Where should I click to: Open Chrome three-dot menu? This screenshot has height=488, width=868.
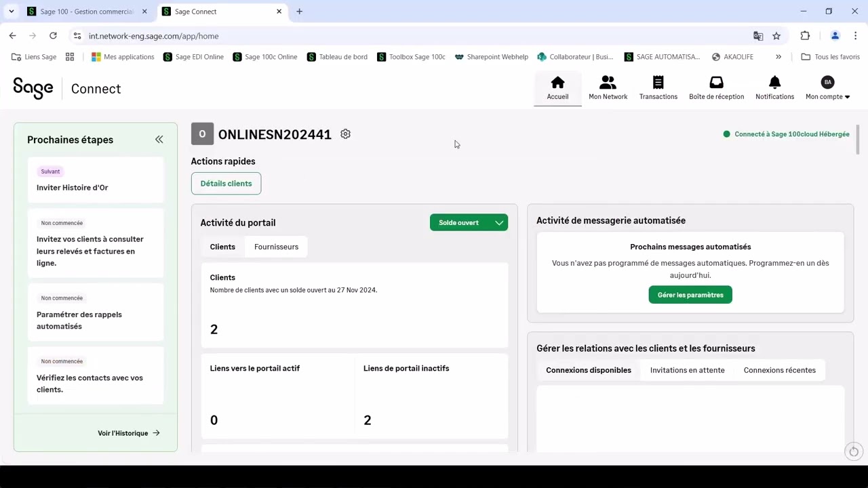(856, 36)
